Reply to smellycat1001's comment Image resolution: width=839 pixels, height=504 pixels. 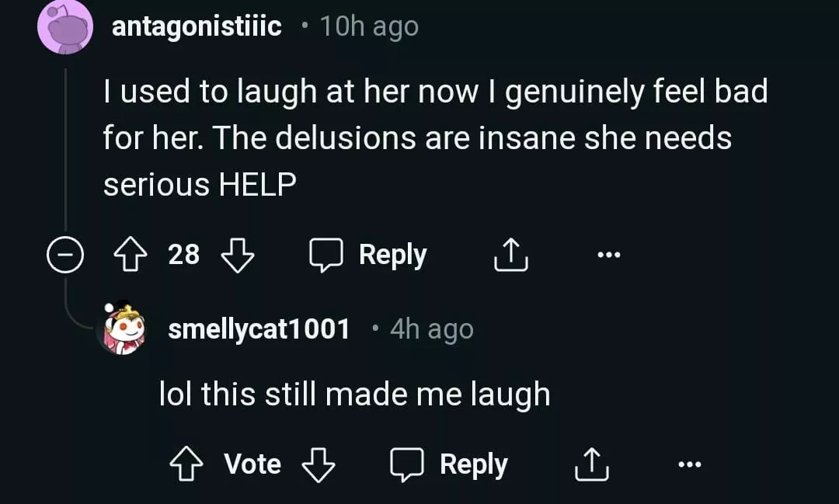coord(449,464)
